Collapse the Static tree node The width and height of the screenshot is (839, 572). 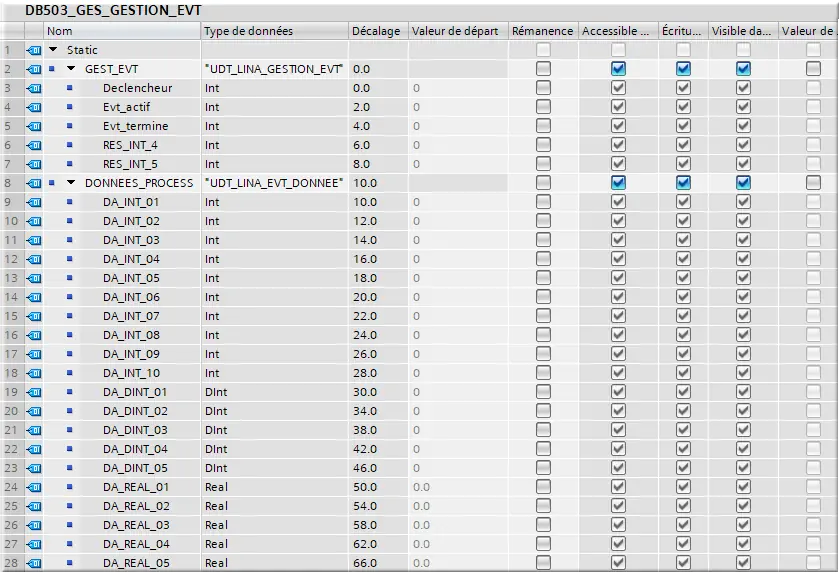[x=53, y=50]
